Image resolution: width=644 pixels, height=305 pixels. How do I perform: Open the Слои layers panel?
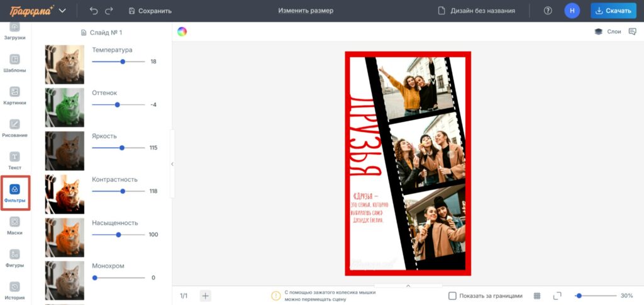(x=608, y=31)
